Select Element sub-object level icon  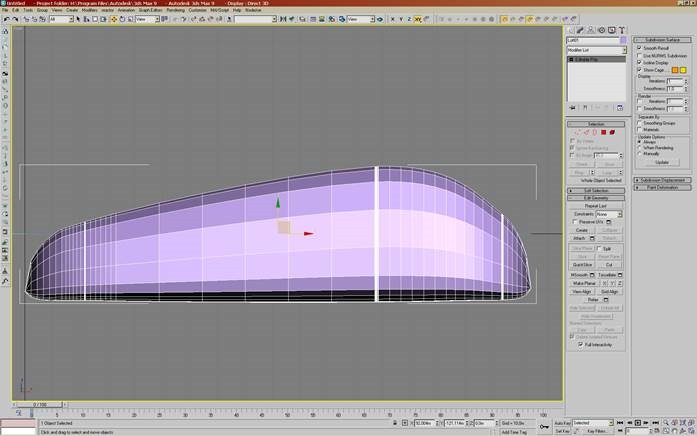pos(611,132)
